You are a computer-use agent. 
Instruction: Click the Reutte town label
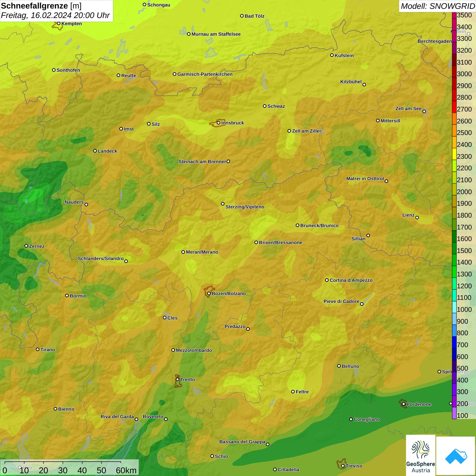129,75
